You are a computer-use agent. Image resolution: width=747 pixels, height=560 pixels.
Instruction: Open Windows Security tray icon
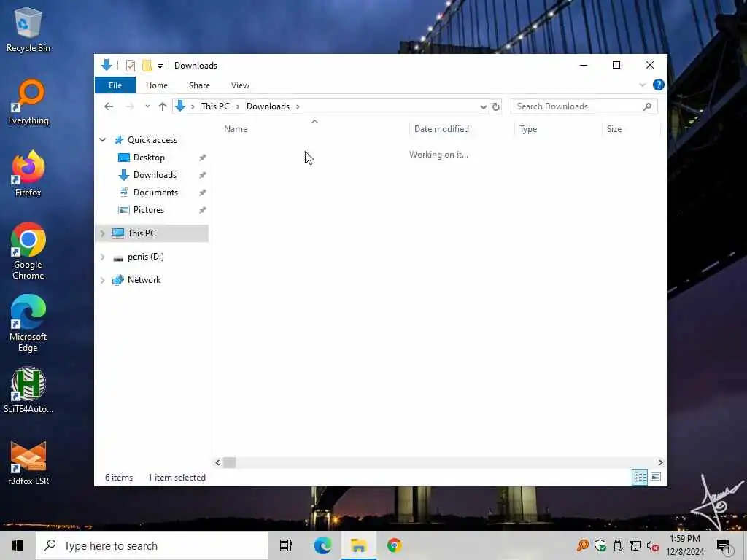coord(600,545)
